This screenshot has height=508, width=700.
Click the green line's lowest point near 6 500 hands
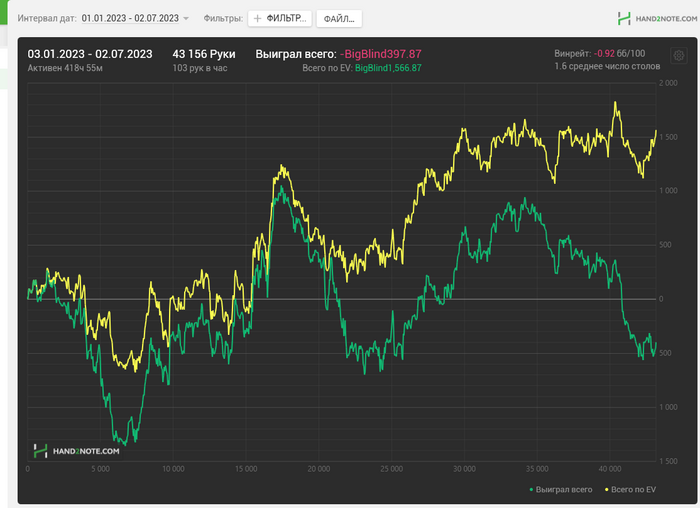click(125, 445)
